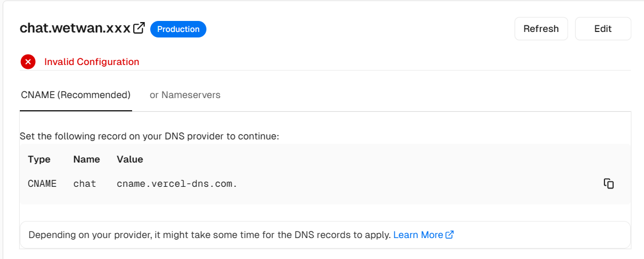Copy the CNAME record value
Screen dimensions: 644x259
click(x=609, y=184)
